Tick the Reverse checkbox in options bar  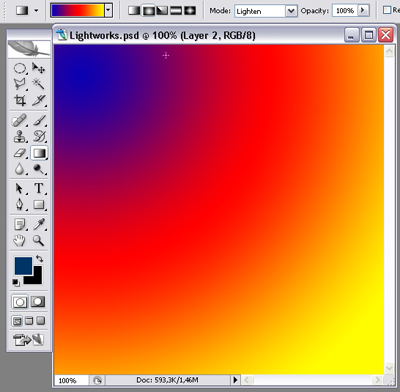click(387, 10)
